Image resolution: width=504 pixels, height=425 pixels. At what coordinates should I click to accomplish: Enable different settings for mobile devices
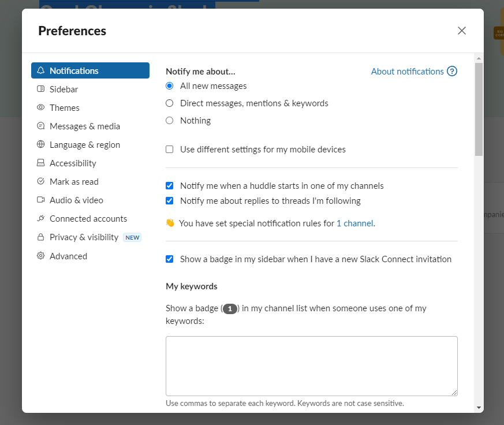pos(169,149)
